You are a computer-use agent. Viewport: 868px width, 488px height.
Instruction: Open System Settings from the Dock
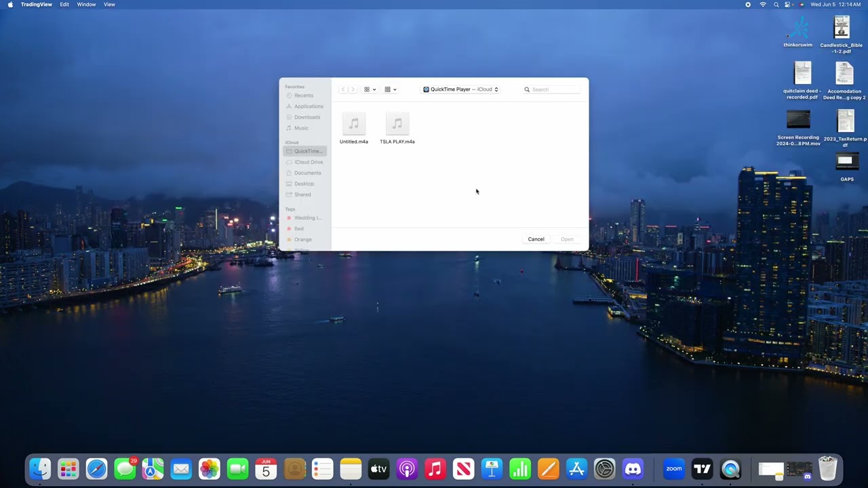pos(604,468)
